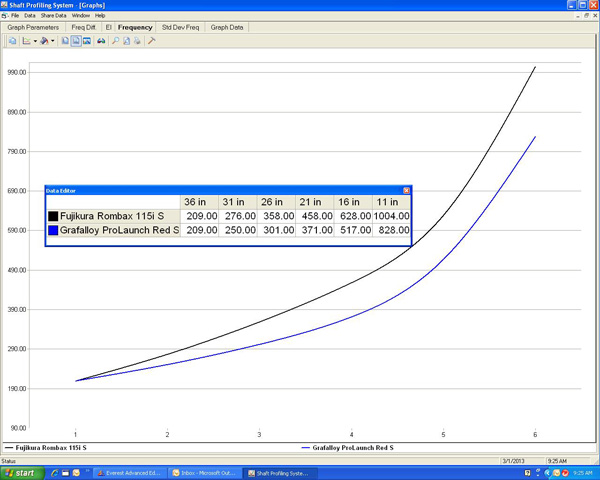600x480 pixels.
Task: Toggle the 3D glasses view icon
Action: point(101,41)
